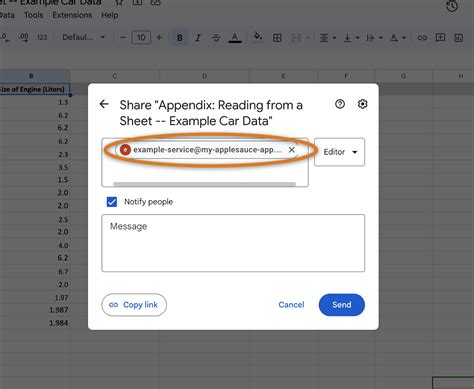The image size is (474, 389).
Task: Expand the Editor role dropdown
Action: click(339, 152)
